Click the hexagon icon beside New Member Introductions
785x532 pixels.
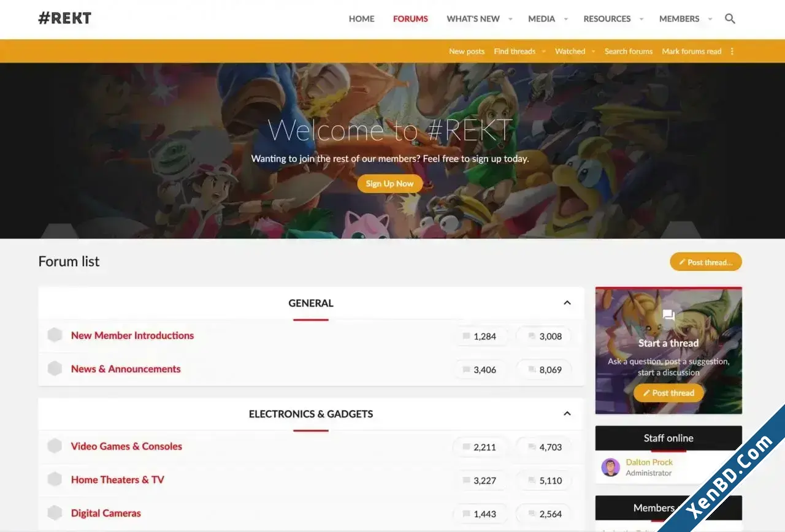click(x=55, y=335)
